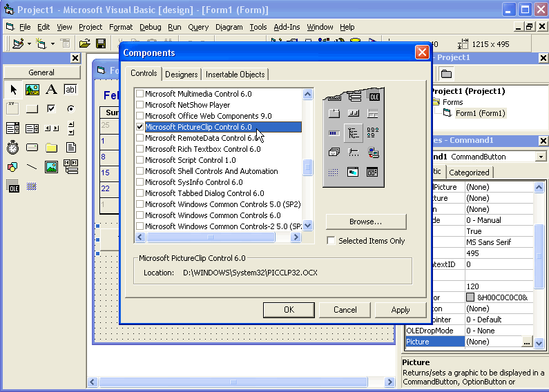The height and width of the screenshot is (392, 549).
Task: Select the Image control in the toolbox
Action: point(52,167)
